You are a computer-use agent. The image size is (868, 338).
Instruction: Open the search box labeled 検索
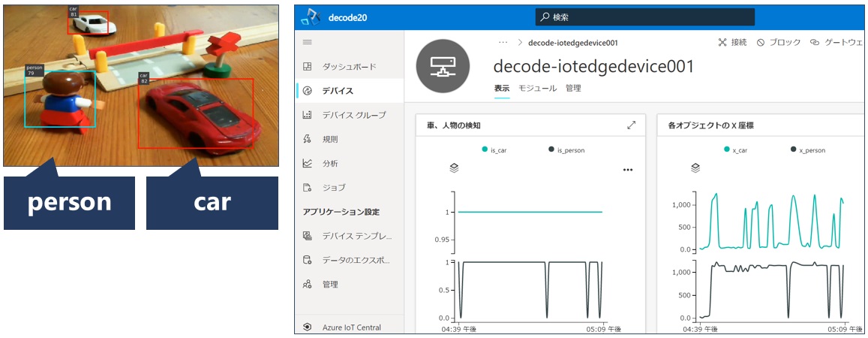(x=645, y=17)
